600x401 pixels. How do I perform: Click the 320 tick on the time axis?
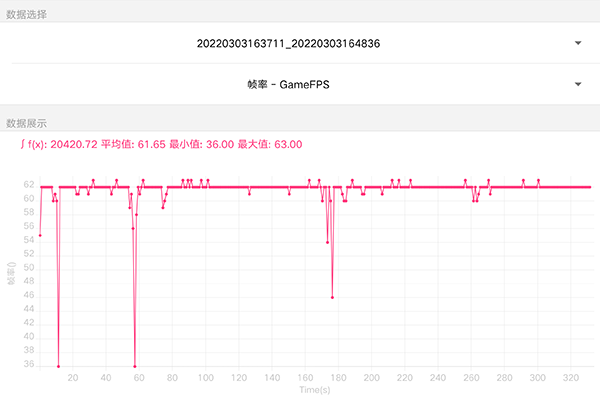click(x=570, y=378)
